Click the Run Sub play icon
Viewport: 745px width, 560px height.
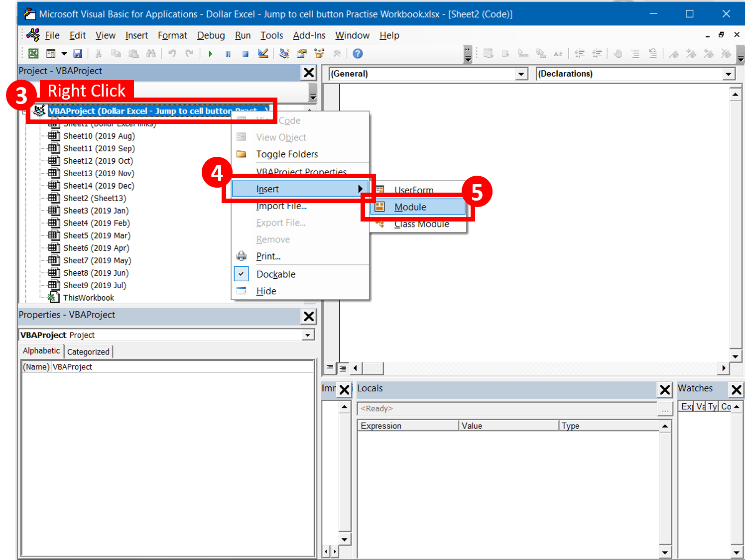[x=210, y=54]
